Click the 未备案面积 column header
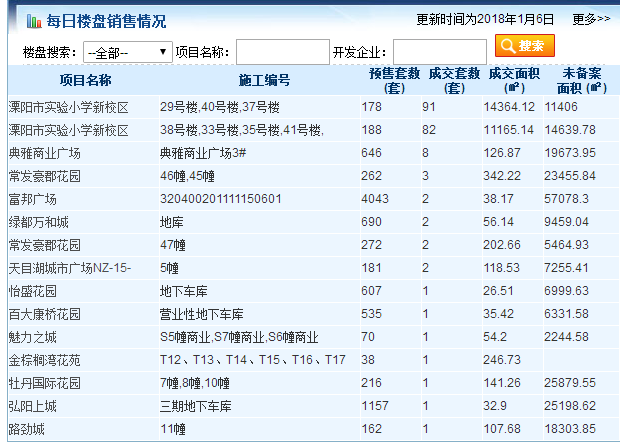This screenshot has width=620, height=443. (582, 80)
